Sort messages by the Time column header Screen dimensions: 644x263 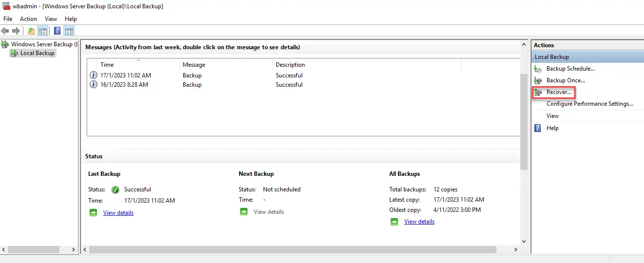[x=107, y=65]
